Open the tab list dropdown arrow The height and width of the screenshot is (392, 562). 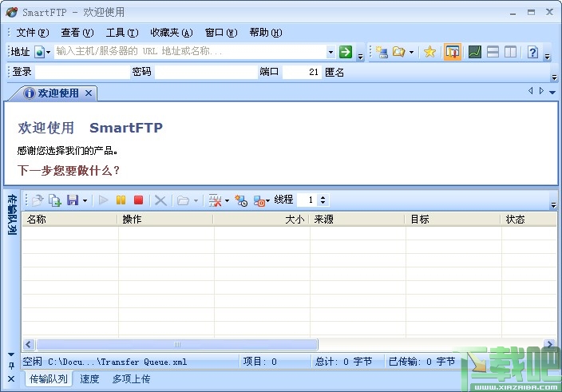(x=552, y=93)
